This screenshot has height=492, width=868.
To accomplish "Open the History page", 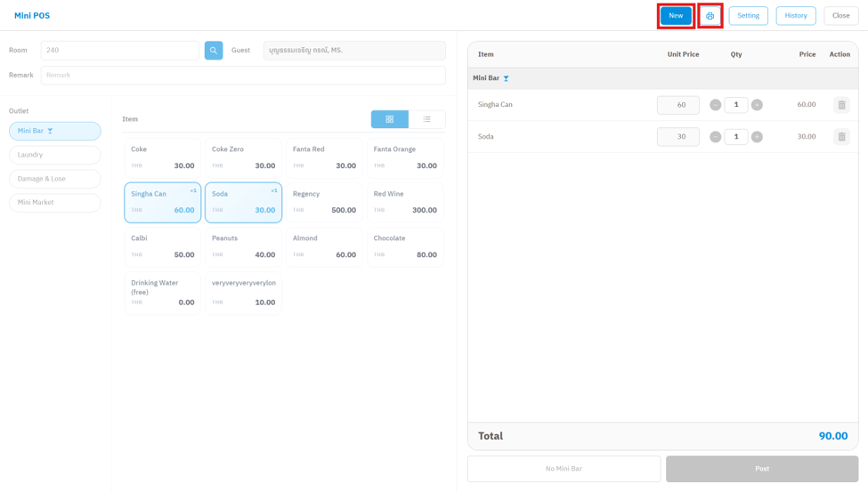I will pyautogui.click(x=796, y=15).
